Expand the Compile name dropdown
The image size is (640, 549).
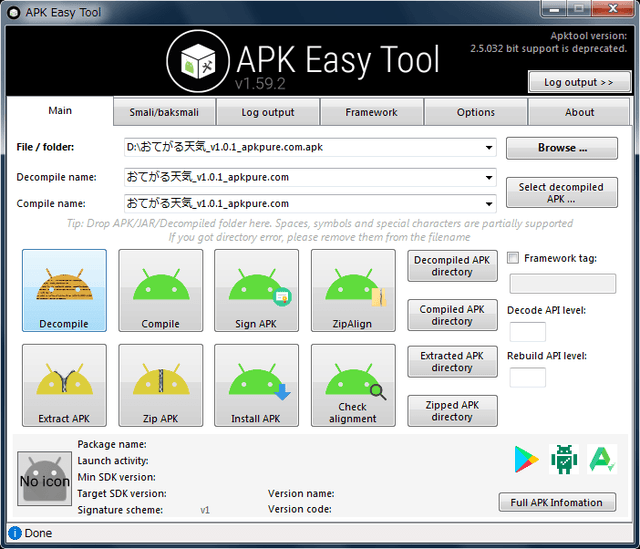[x=489, y=204]
